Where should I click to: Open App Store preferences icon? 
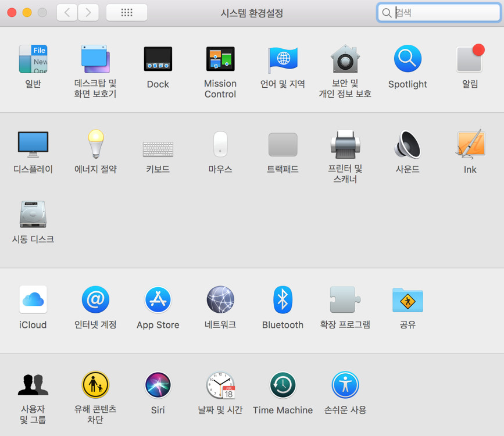pos(158,299)
